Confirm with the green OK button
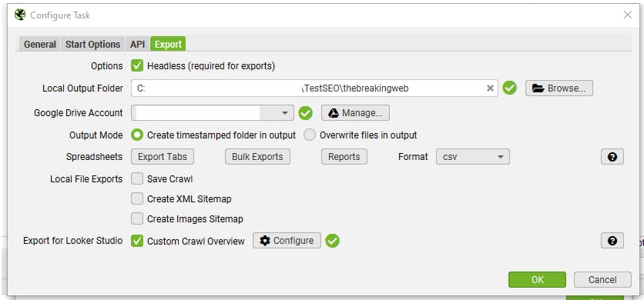The image size is (644, 300). click(x=537, y=279)
